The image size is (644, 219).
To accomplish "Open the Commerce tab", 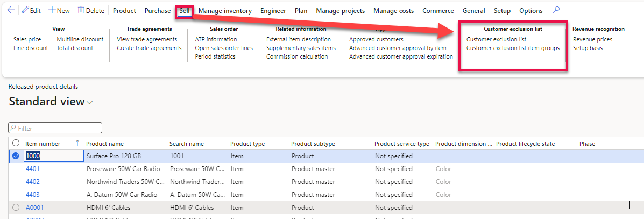I will point(438,11).
